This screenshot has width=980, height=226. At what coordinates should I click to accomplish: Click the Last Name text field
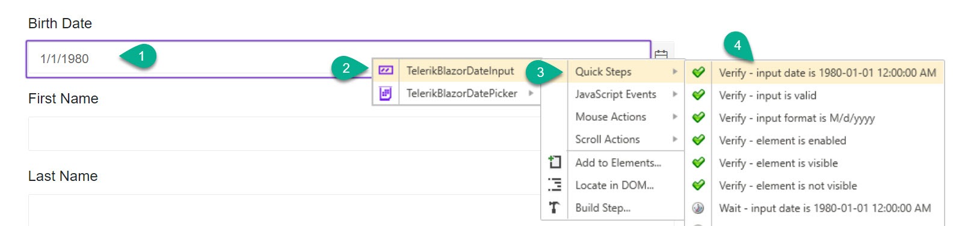coord(284,210)
